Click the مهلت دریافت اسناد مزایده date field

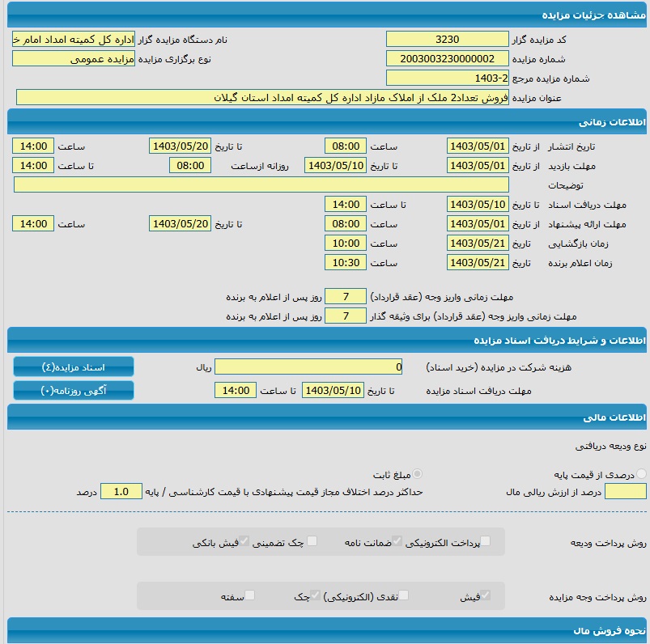pos(333,391)
